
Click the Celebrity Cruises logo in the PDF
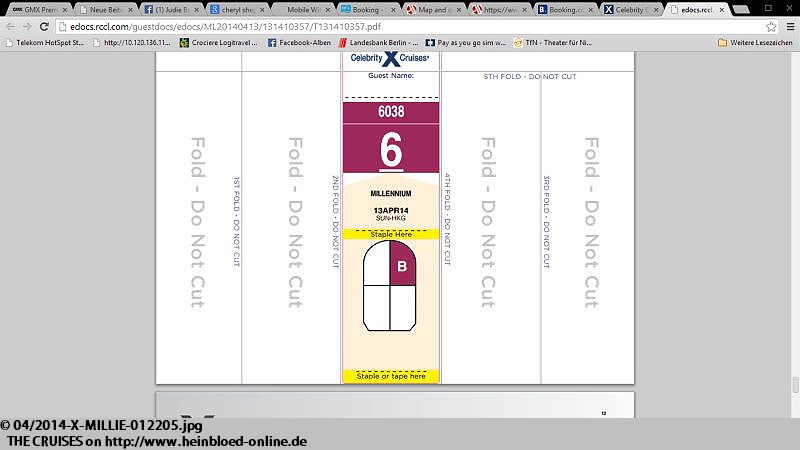[390, 59]
